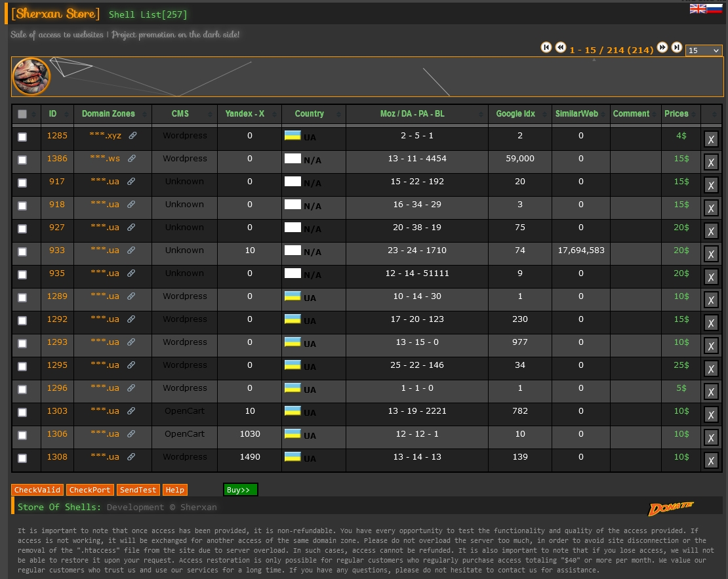The image size is (728, 579).
Task: Click the link icon in row 935
Action: (x=131, y=273)
